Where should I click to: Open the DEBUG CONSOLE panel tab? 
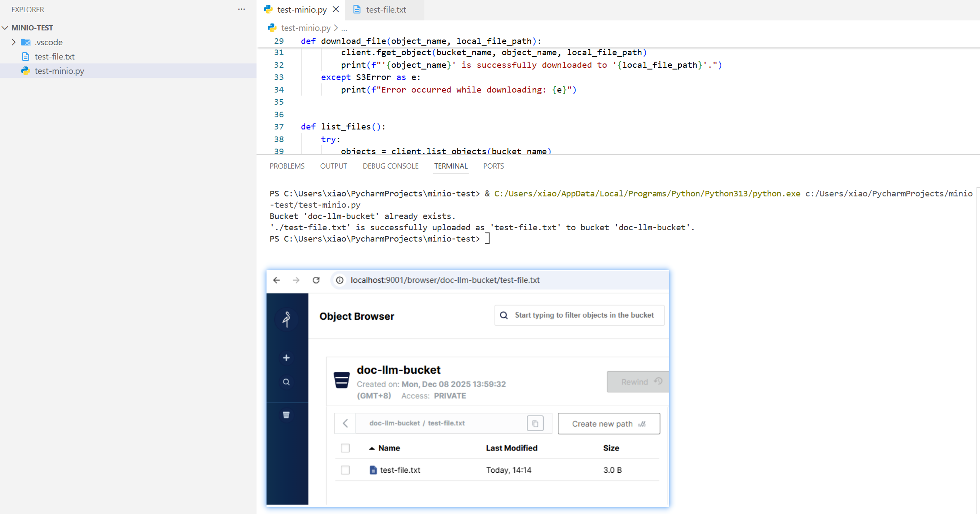pyautogui.click(x=390, y=166)
